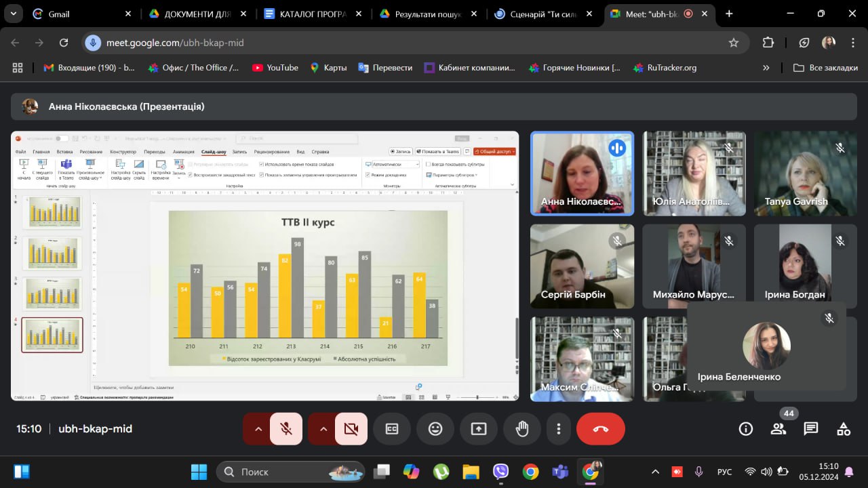This screenshot has height=488, width=868.
Task: Open the RuTracker.org bookmark
Action: (665, 68)
